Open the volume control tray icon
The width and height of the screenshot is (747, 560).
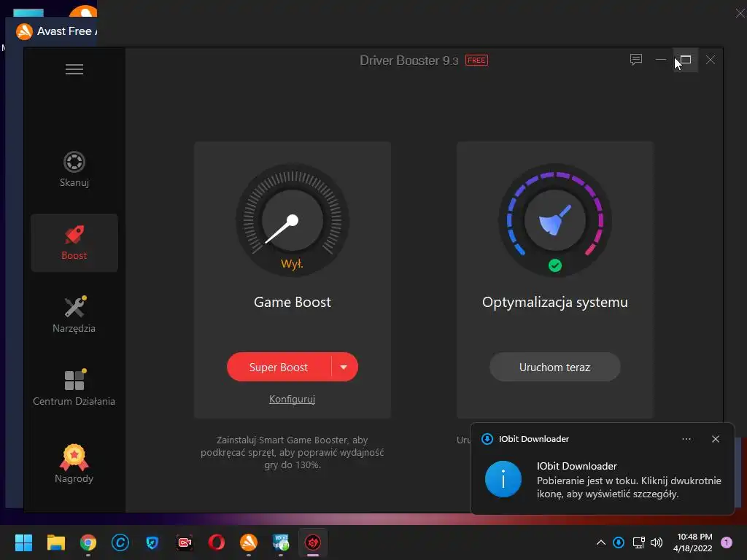(657, 542)
